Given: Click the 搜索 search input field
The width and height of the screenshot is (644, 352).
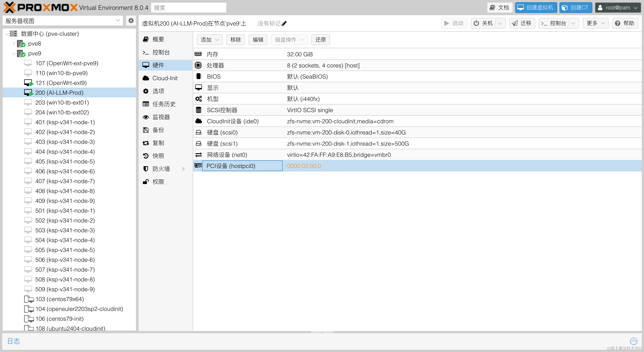Looking at the screenshot, I should point(189,8).
